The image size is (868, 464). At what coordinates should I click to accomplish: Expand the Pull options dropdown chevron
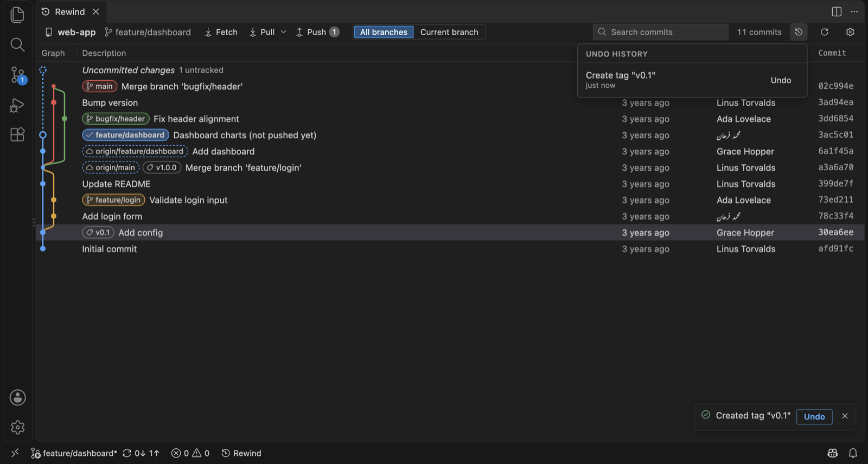(283, 32)
